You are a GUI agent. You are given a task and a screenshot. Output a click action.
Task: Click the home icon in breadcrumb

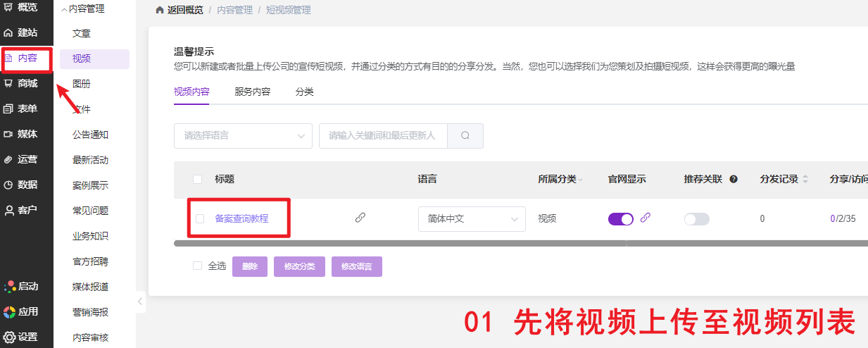point(161,11)
